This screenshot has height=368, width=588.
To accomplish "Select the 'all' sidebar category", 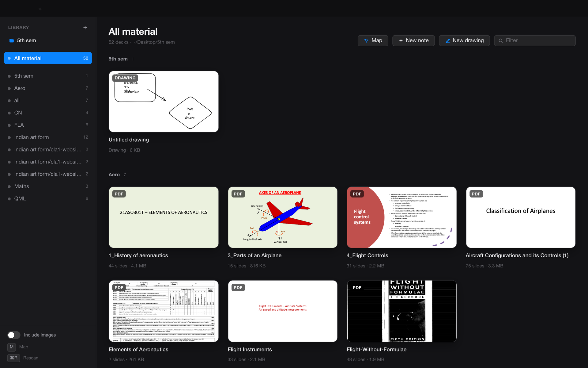I will pyautogui.click(x=48, y=100).
